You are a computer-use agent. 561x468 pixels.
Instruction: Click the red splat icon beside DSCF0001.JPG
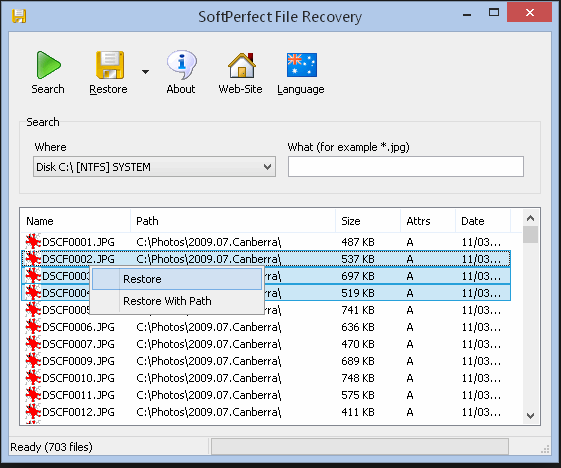pos(33,242)
